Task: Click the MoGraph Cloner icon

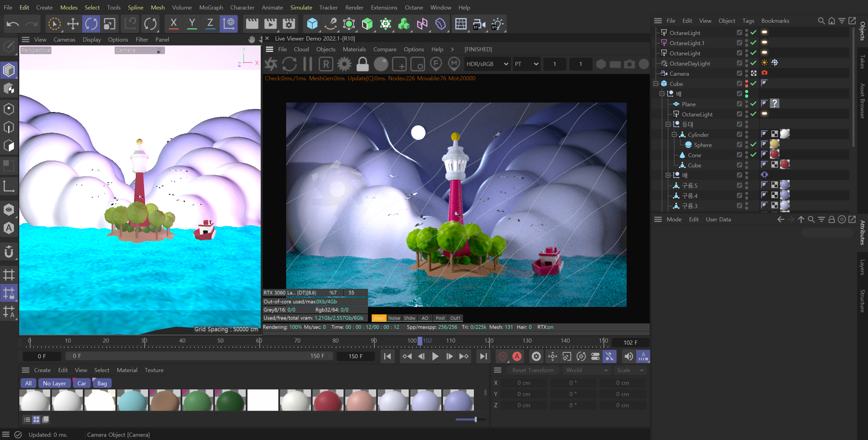Action: pyautogui.click(x=385, y=24)
